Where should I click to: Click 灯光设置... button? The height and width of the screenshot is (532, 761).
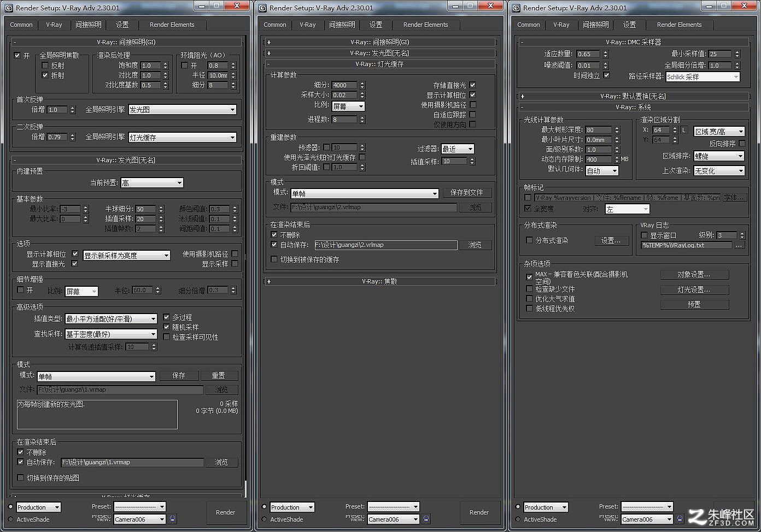click(694, 290)
